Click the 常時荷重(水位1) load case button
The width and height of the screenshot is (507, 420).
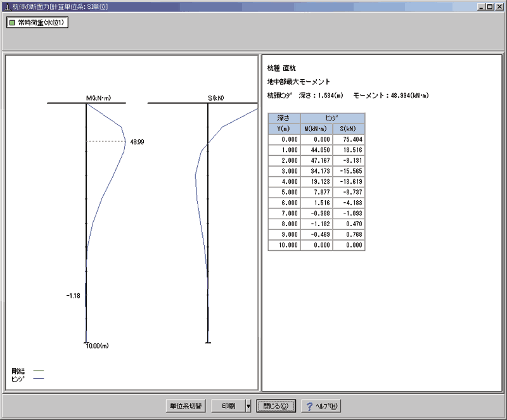[x=37, y=23]
